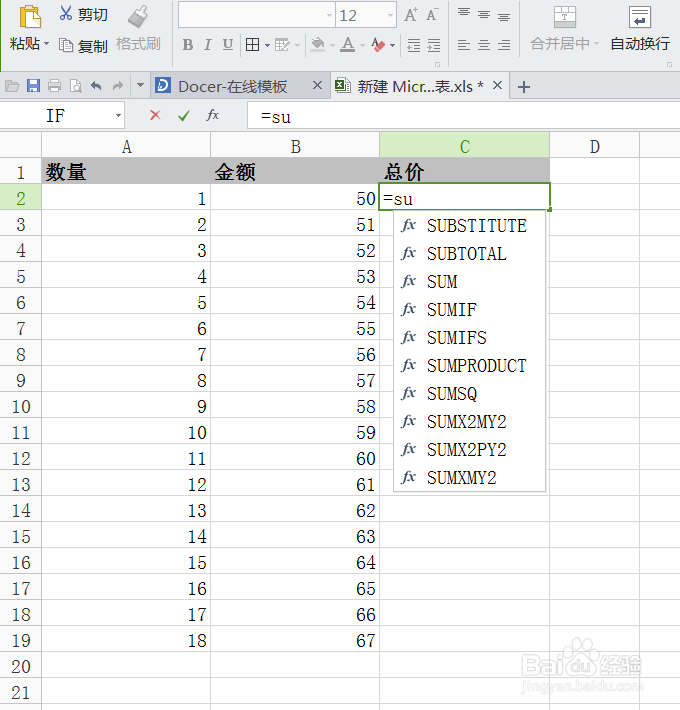Click the Print icon
The image size is (680, 710).
[x=54, y=86]
